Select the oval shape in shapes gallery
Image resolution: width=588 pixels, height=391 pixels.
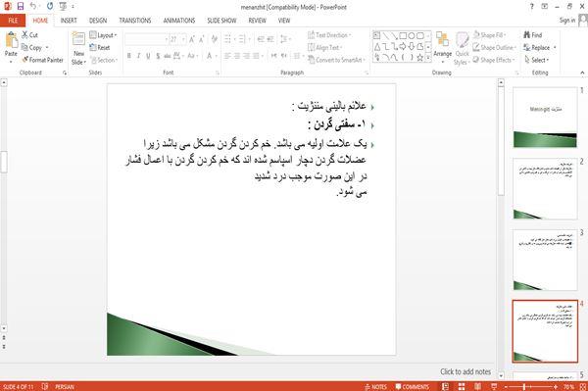[412, 36]
